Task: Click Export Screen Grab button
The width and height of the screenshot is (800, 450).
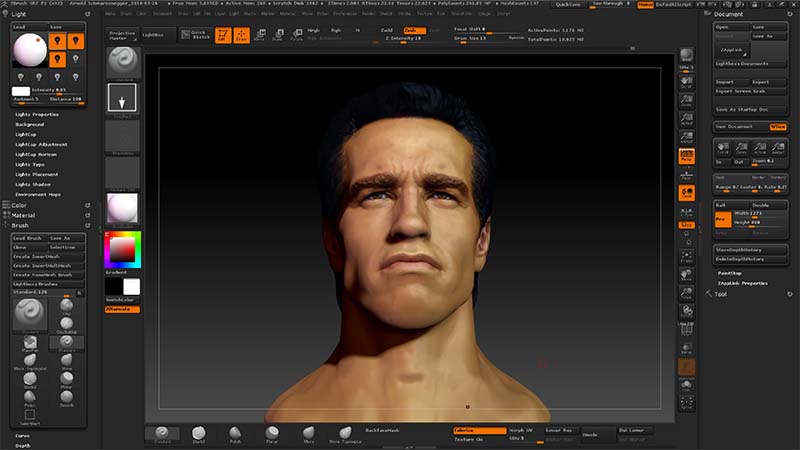Action: click(749, 91)
